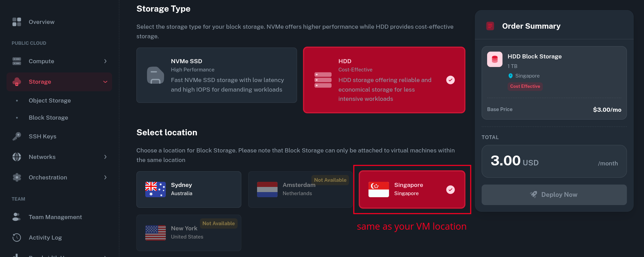The width and height of the screenshot is (644, 257).
Task: Expand the Compute menu chevron
Action: pyautogui.click(x=105, y=61)
